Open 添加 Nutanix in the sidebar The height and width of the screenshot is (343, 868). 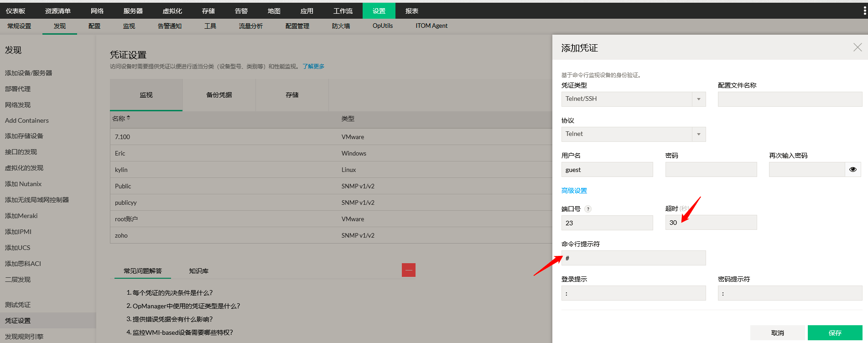click(23, 184)
